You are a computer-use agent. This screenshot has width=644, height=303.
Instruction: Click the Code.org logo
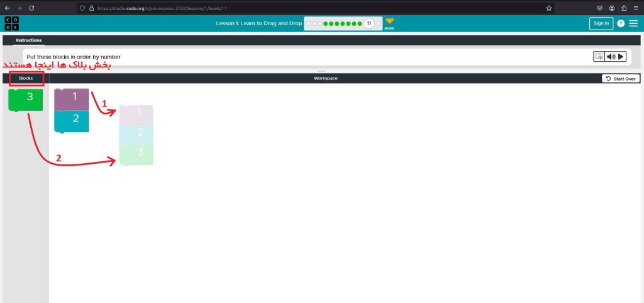[x=11, y=23]
